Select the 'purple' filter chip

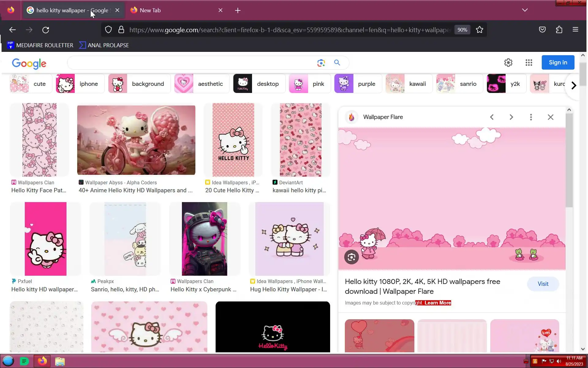[x=358, y=84]
